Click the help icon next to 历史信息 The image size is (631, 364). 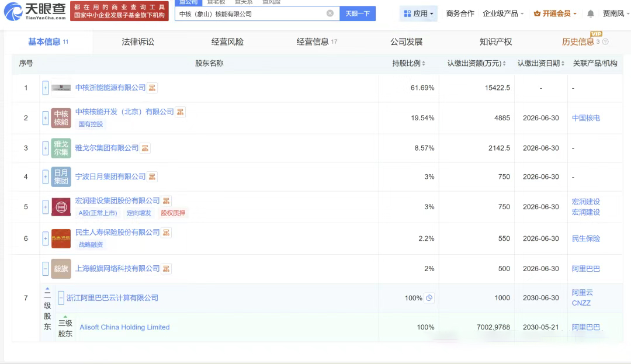605,42
